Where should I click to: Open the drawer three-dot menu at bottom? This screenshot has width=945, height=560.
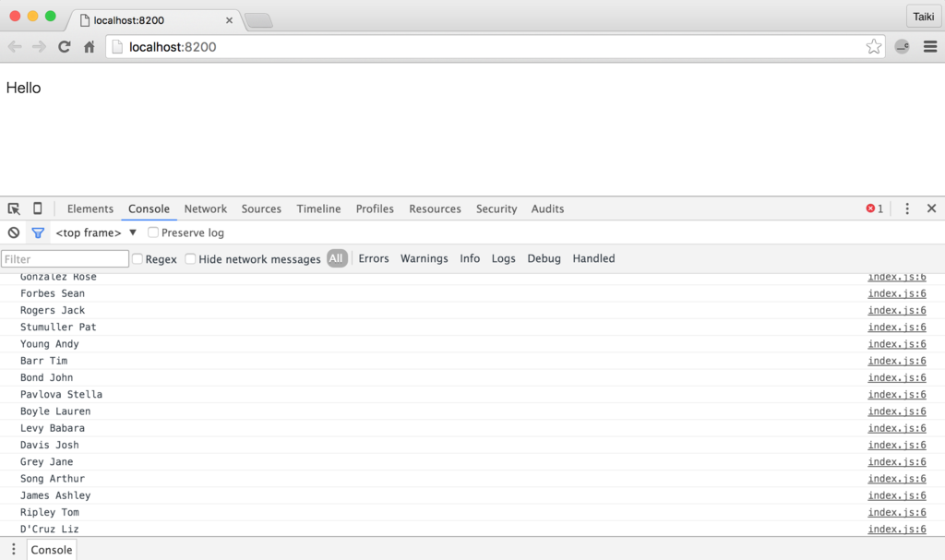click(x=13, y=550)
